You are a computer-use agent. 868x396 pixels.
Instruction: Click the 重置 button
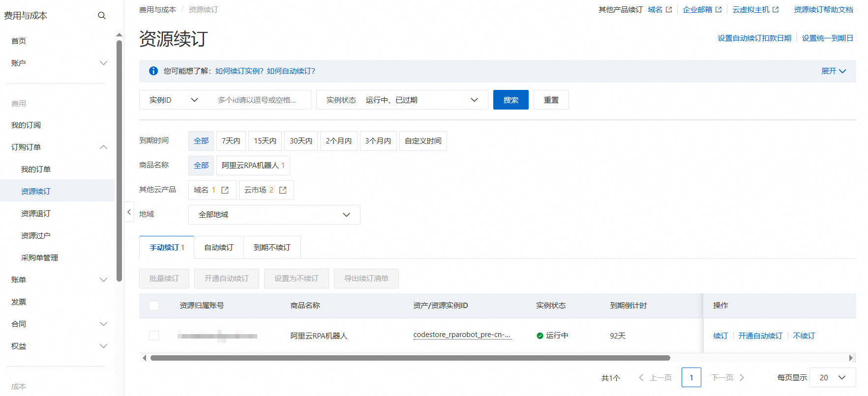[x=551, y=100]
